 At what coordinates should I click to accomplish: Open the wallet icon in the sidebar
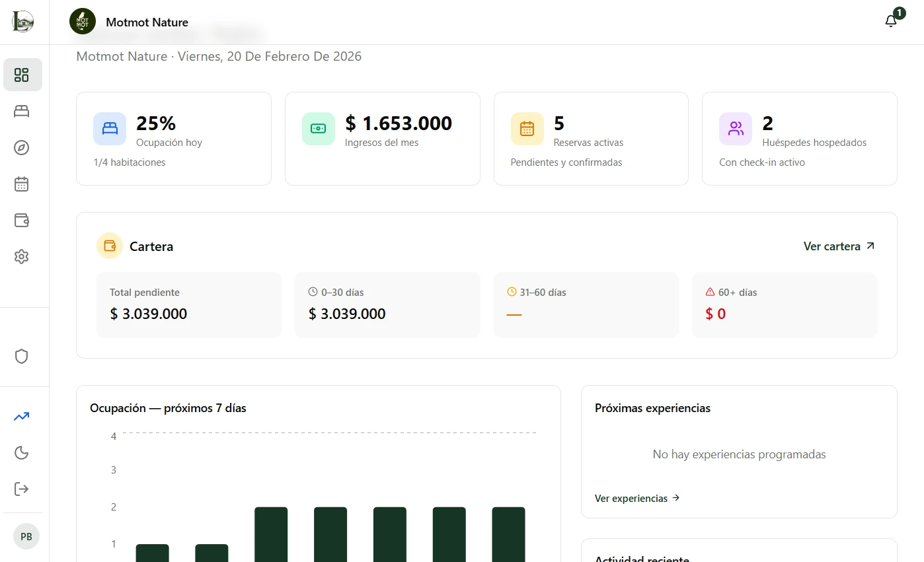pos(22,220)
